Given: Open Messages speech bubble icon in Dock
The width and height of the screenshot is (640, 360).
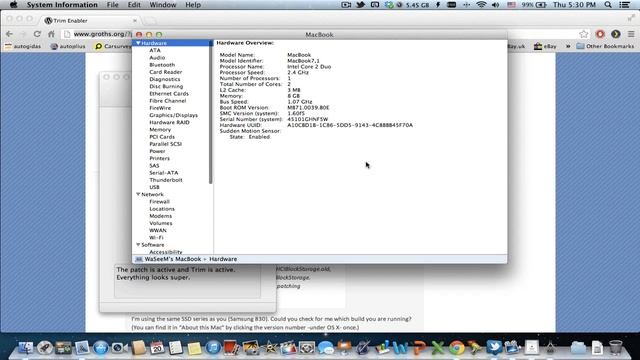Looking at the screenshot, I should tap(325, 347).
